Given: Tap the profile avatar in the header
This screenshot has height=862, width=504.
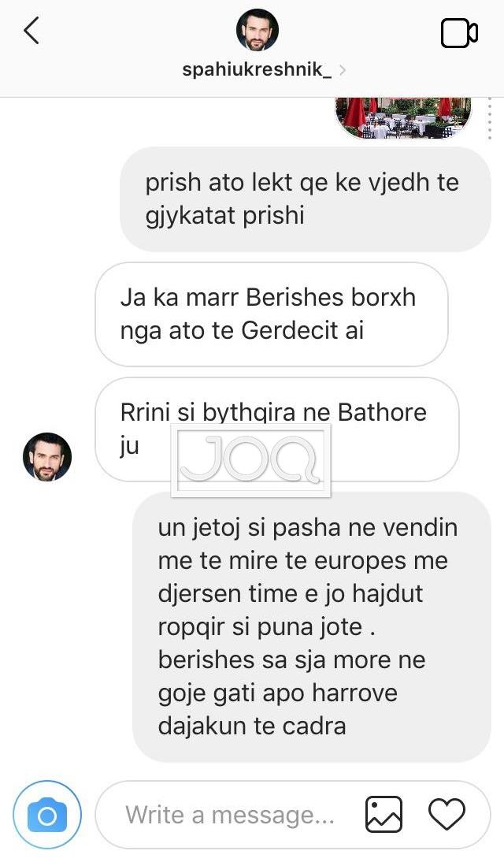Looking at the screenshot, I should (258, 30).
